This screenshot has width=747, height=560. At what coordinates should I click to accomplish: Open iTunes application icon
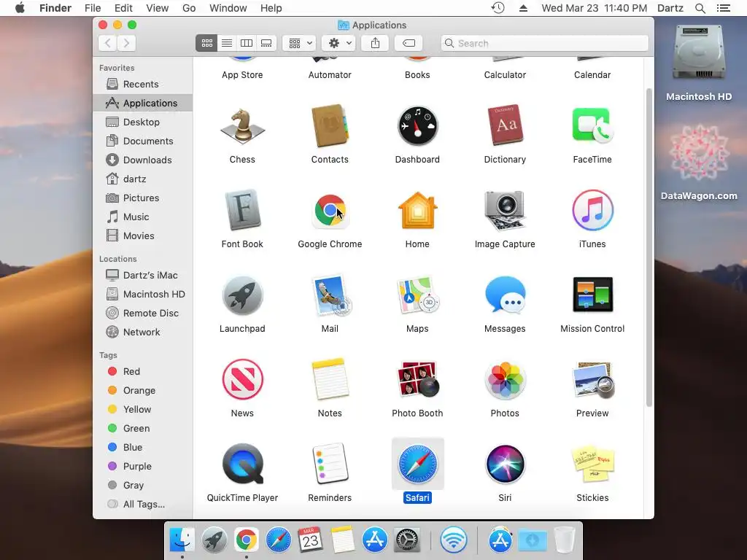click(x=592, y=210)
